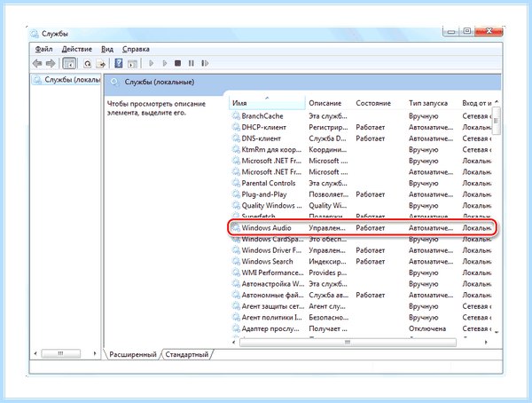This screenshot has width=532, height=403.
Task: Click the gear icon beside Windows Audio
Action: tap(236, 227)
